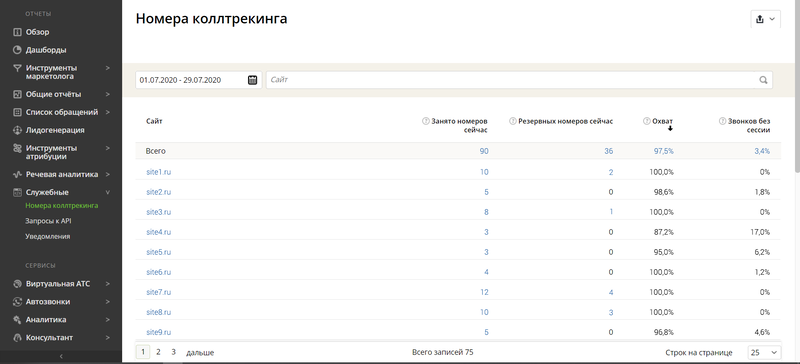Open the calendar date picker icon

click(252, 80)
